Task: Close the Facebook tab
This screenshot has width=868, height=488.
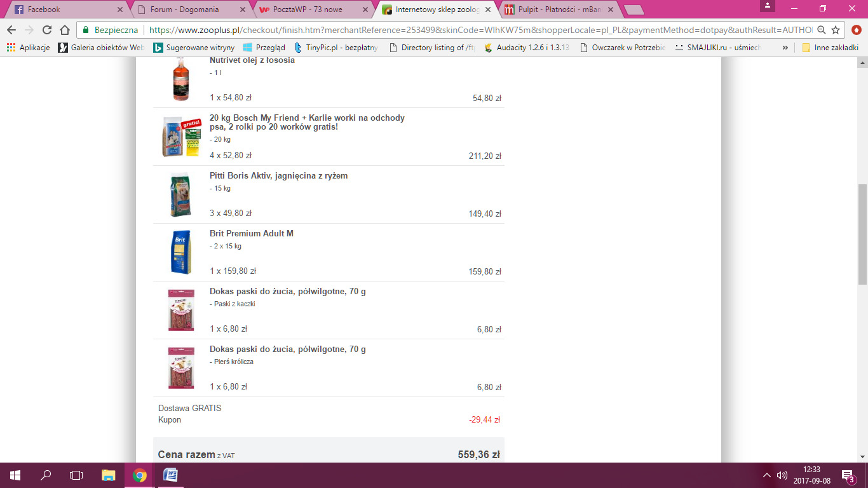Action: coord(119,10)
